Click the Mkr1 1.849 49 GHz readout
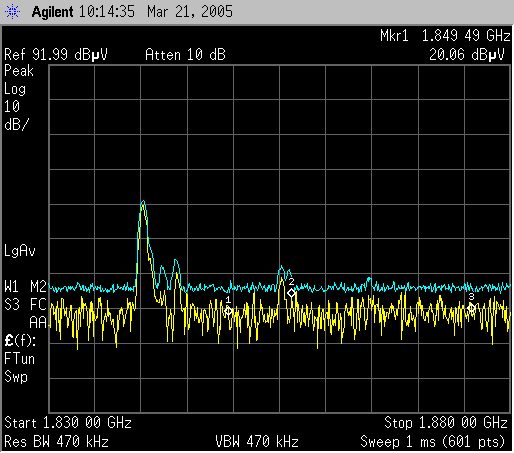The width and height of the screenshot is (514, 453). click(445, 36)
